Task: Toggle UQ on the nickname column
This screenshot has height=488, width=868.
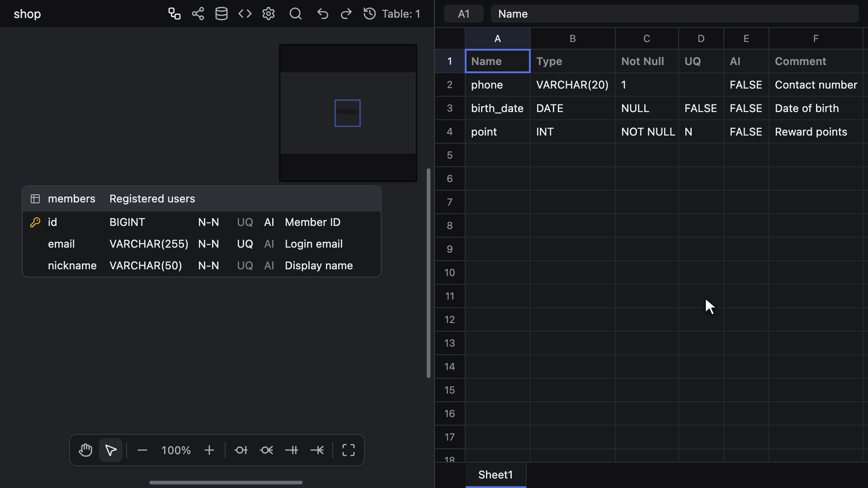Action: coord(245,266)
